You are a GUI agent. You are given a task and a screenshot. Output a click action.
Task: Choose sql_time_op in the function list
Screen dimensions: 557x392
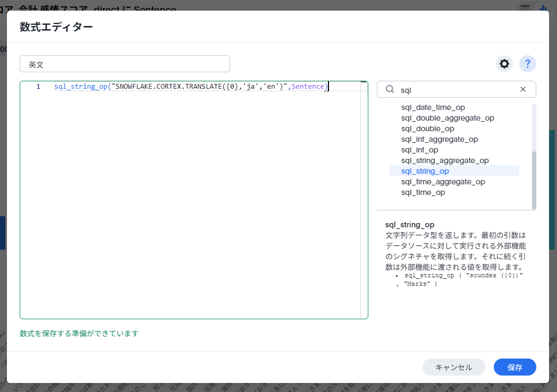pyautogui.click(x=423, y=192)
